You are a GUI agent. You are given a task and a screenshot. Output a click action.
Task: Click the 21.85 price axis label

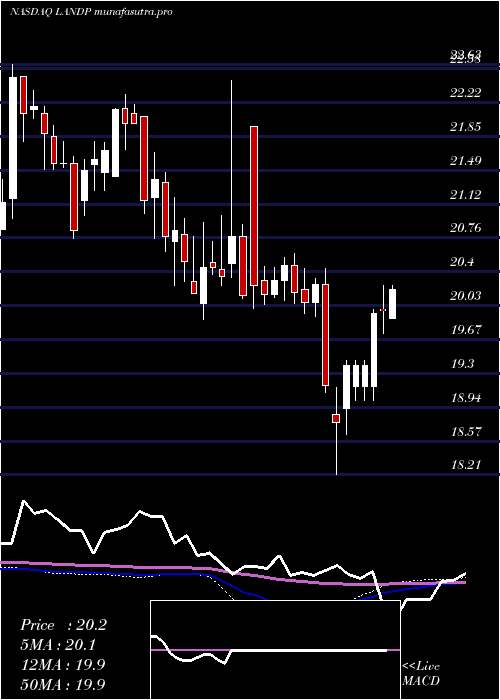[466, 127]
